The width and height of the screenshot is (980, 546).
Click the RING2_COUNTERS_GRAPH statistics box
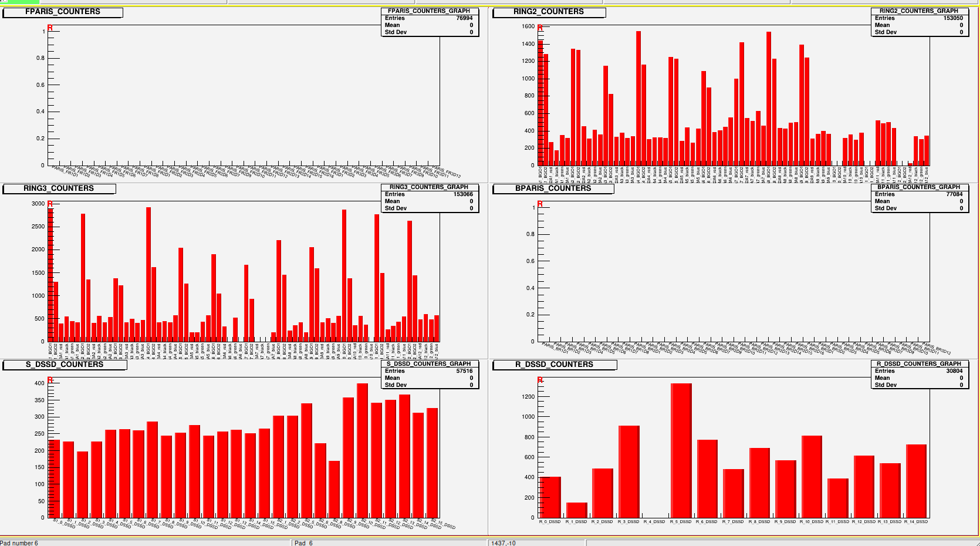tap(919, 22)
